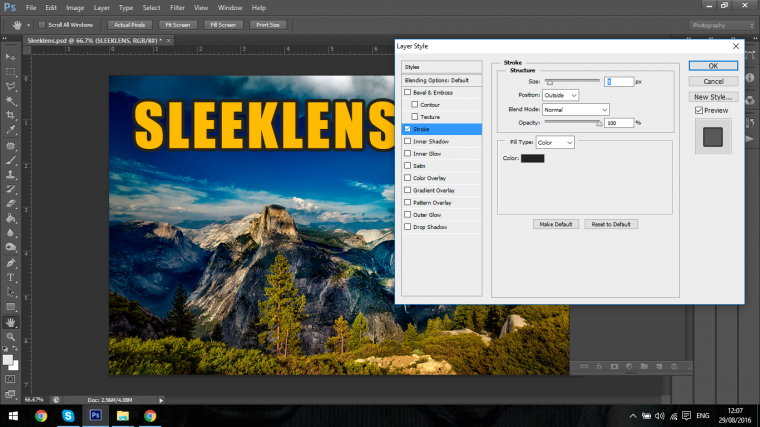760x427 pixels.
Task: Click OK in Layer Style dialog
Action: (713, 66)
